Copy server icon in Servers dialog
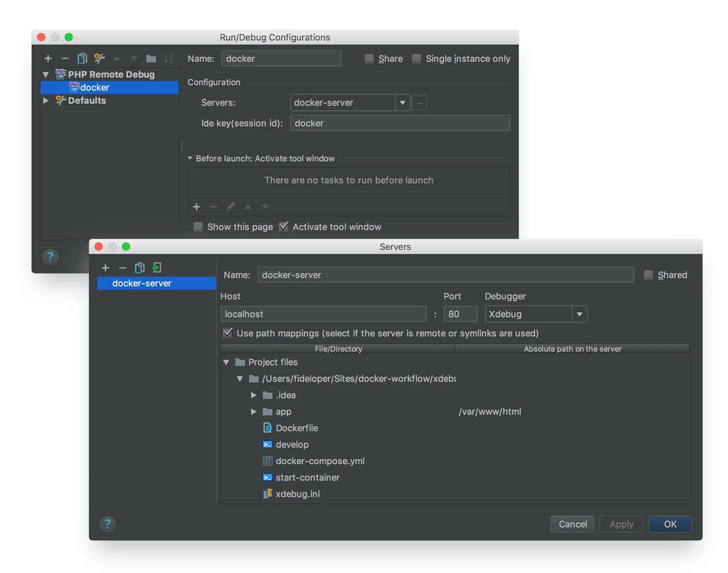 139,268
